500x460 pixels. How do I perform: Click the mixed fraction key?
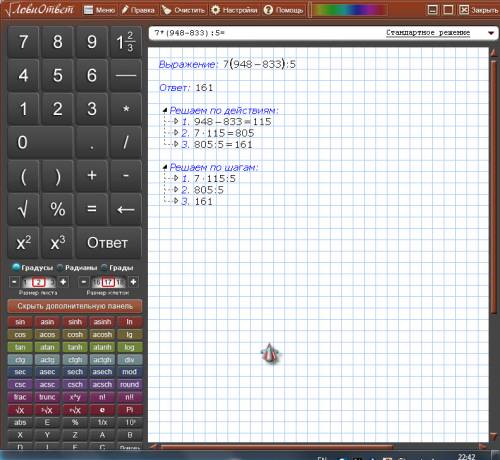[126, 42]
